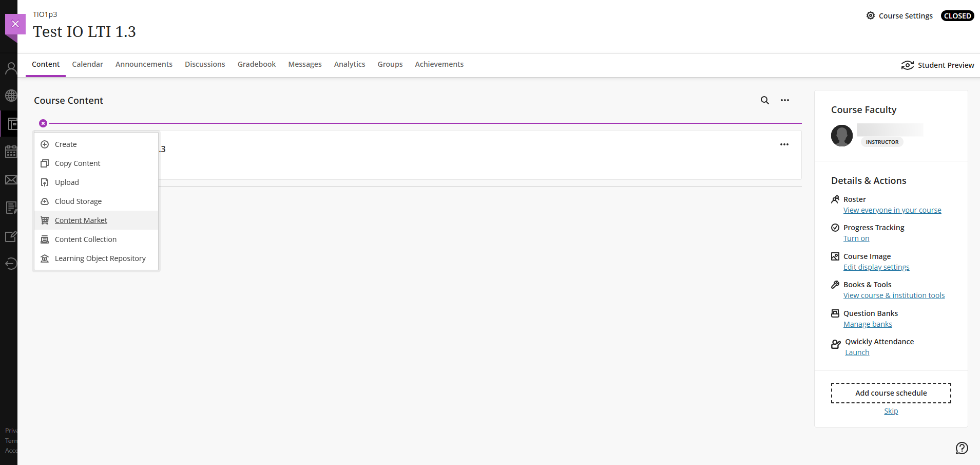Click the Cloud Storage icon
Image resolution: width=980 pixels, height=465 pixels.
pyautogui.click(x=45, y=201)
